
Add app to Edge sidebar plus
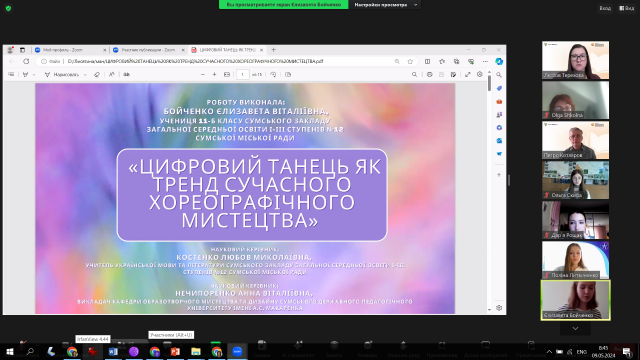[x=499, y=175]
